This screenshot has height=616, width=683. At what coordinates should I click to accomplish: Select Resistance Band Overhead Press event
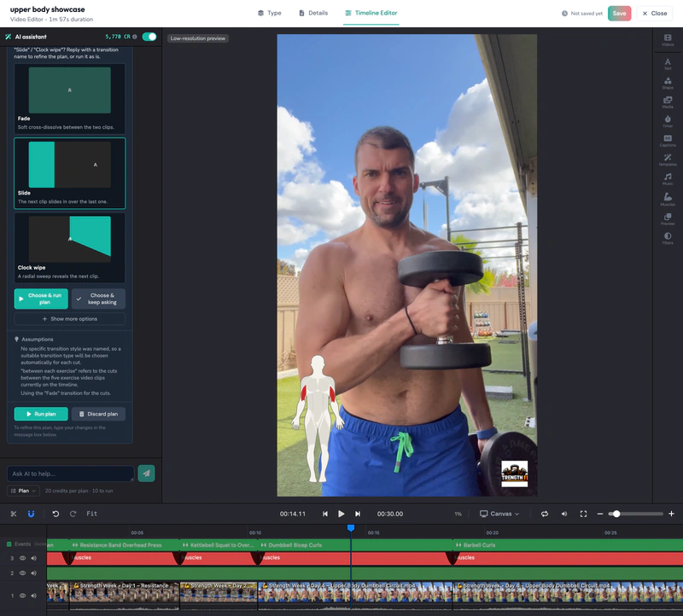[124, 545]
